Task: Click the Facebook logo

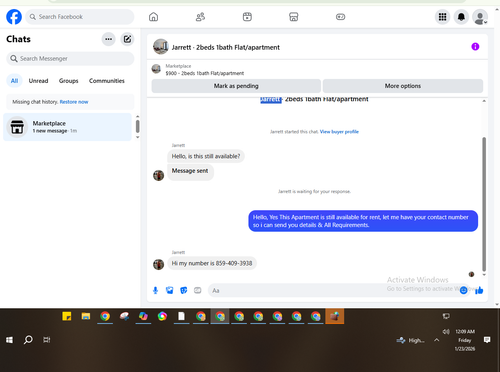Action: tap(14, 17)
